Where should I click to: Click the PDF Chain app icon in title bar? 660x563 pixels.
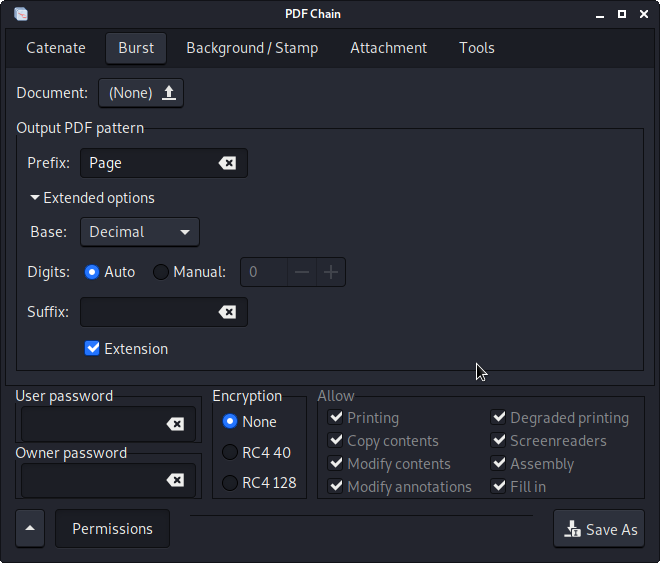21,14
